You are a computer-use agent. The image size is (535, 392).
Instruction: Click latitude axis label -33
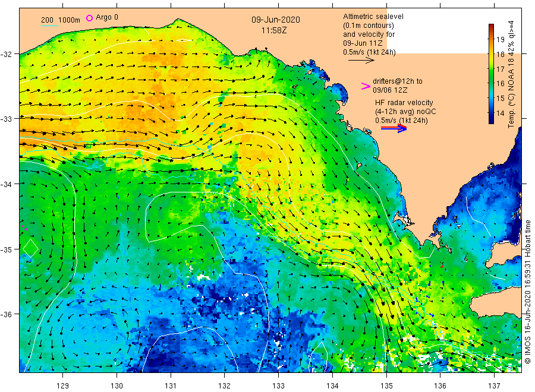7,119
